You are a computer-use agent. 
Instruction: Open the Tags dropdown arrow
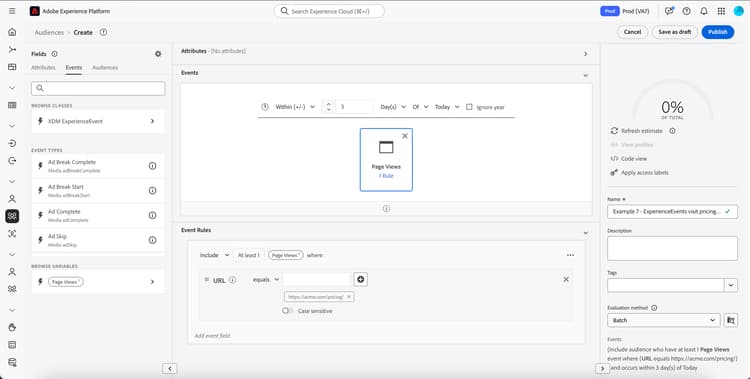click(x=730, y=285)
